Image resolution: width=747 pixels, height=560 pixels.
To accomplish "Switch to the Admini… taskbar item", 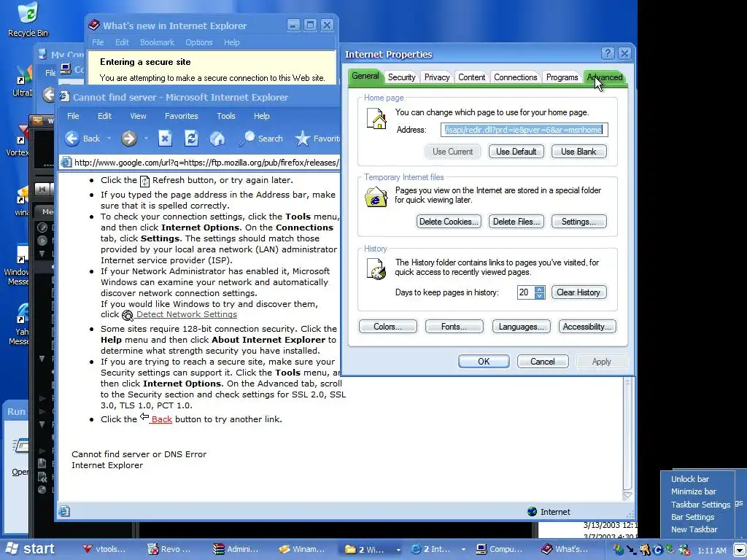I will (x=236, y=549).
